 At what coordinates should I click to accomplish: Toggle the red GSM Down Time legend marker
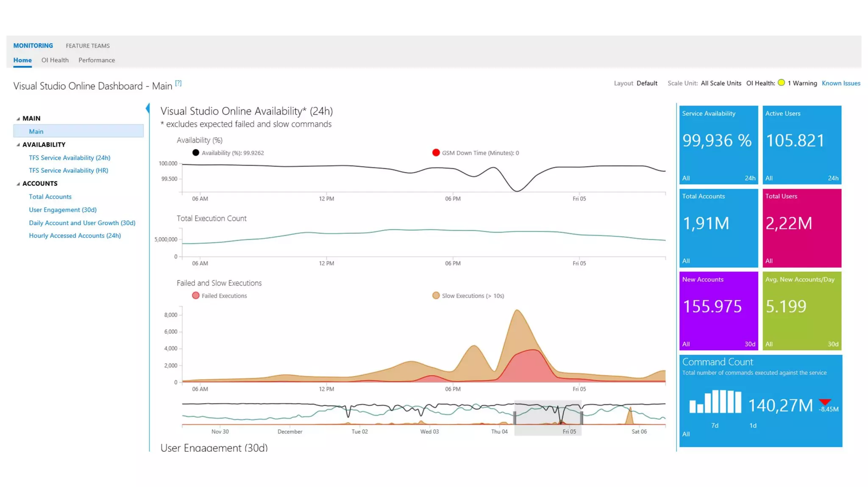(436, 153)
